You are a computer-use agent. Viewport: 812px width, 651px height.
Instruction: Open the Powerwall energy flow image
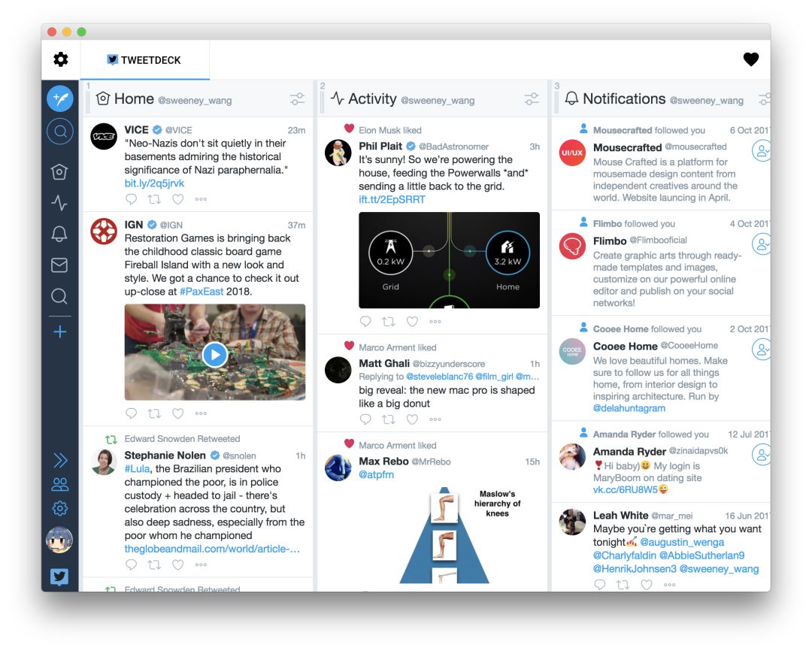coord(449,260)
